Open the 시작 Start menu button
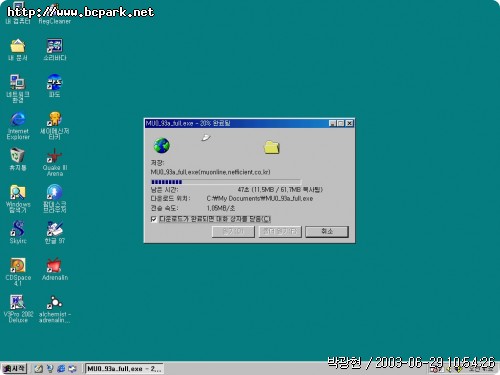Screen dimensions: 500x375 click(14, 369)
